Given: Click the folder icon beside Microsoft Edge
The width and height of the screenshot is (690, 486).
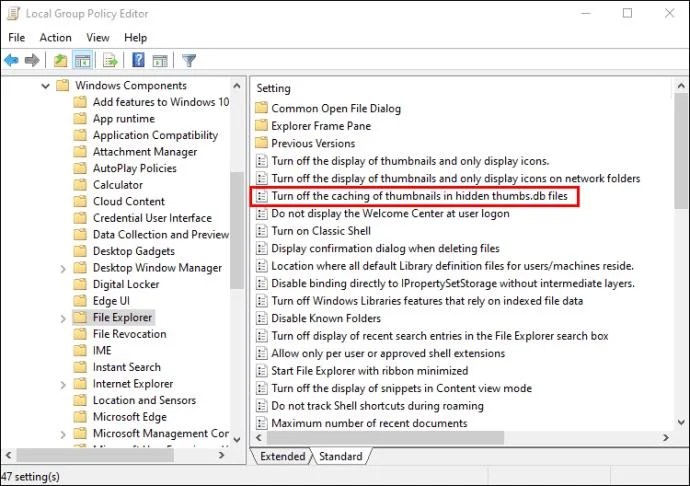Looking at the screenshot, I should (x=80, y=416).
